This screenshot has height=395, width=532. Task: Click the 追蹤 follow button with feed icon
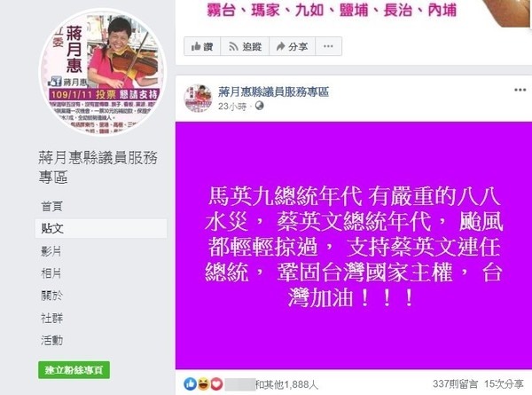point(245,46)
